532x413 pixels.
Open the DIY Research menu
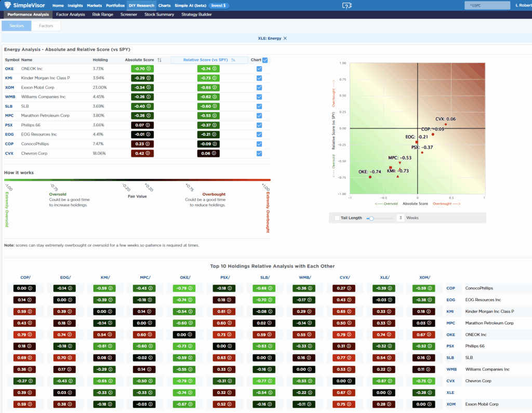[141, 5]
